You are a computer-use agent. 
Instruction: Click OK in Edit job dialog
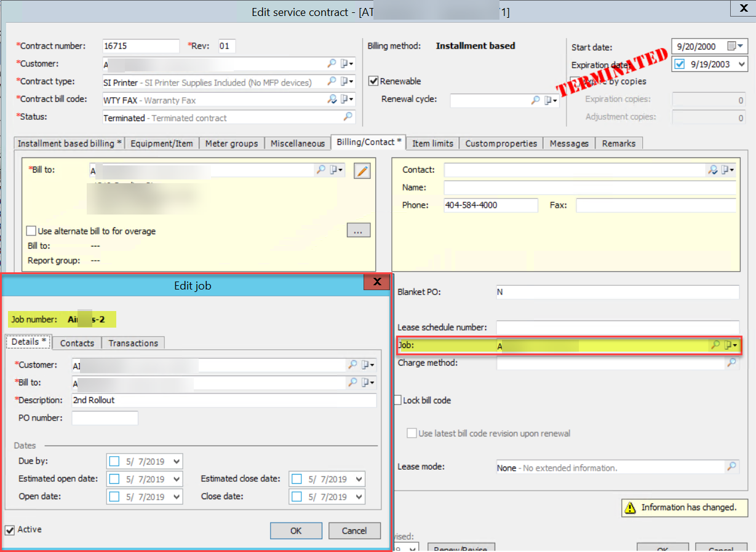tap(296, 530)
